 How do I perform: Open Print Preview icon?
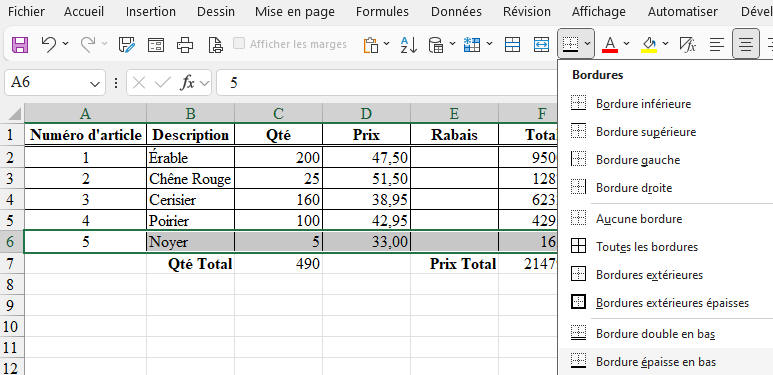click(x=215, y=45)
